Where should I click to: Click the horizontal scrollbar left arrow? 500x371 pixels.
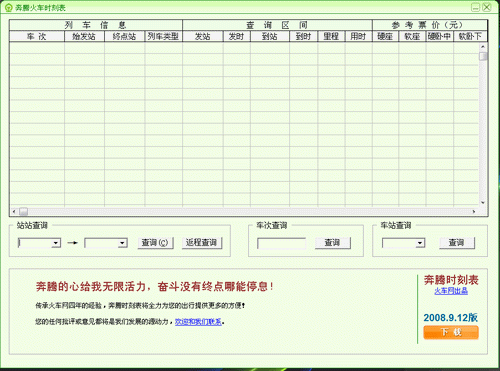coord(14,211)
